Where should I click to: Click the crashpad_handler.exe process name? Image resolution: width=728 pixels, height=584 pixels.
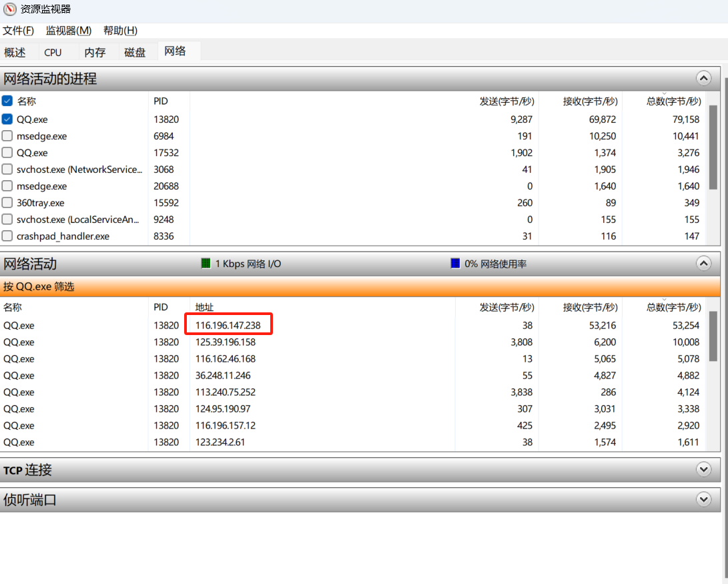[x=63, y=236]
